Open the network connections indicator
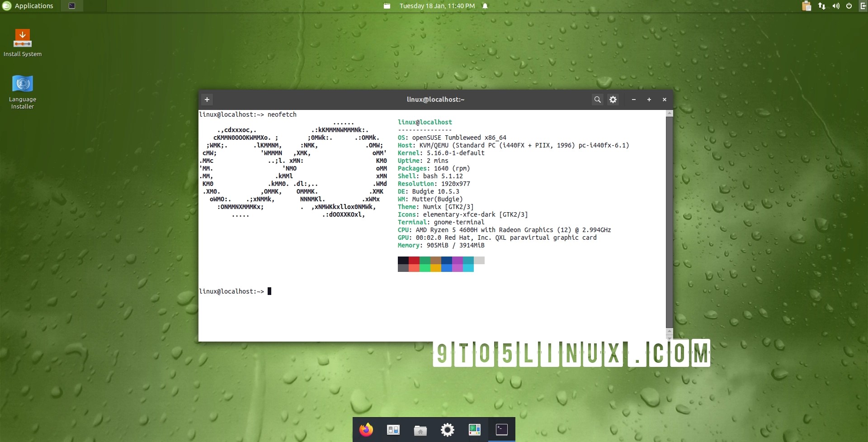 pyautogui.click(x=822, y=6)
